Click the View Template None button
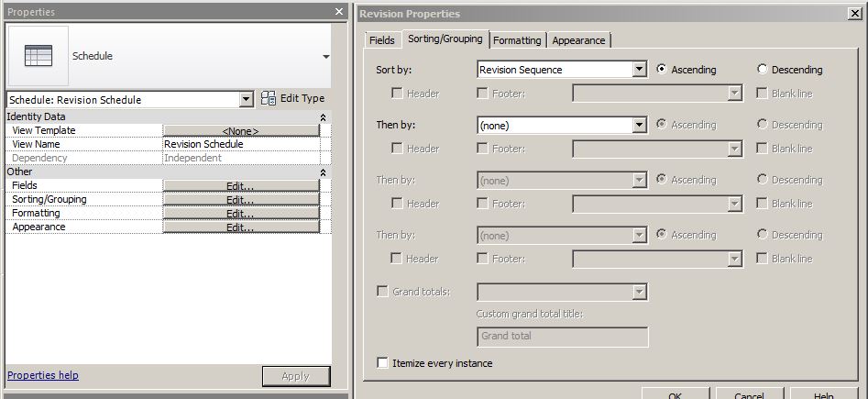 click(x=241, y=131)
